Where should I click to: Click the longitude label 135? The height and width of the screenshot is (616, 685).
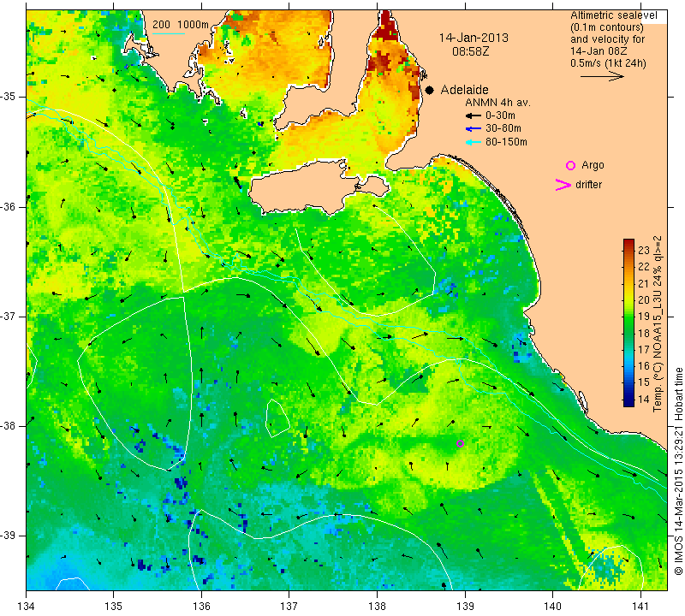pyautogui.click(x=114, y=606)
